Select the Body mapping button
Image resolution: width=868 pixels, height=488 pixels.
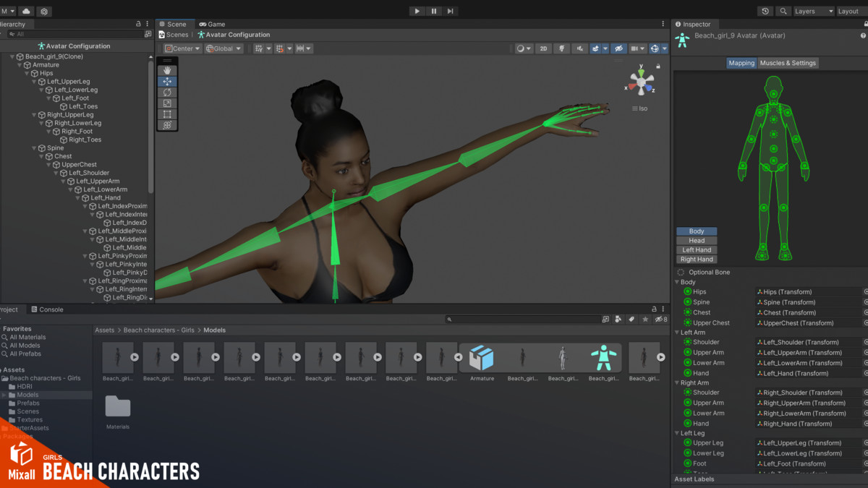coord(697,231)
